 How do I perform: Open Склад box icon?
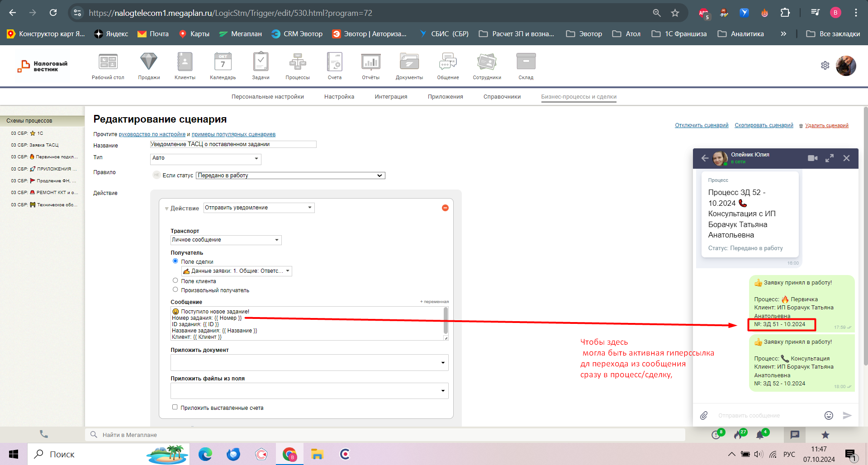[x=526, y=62]
